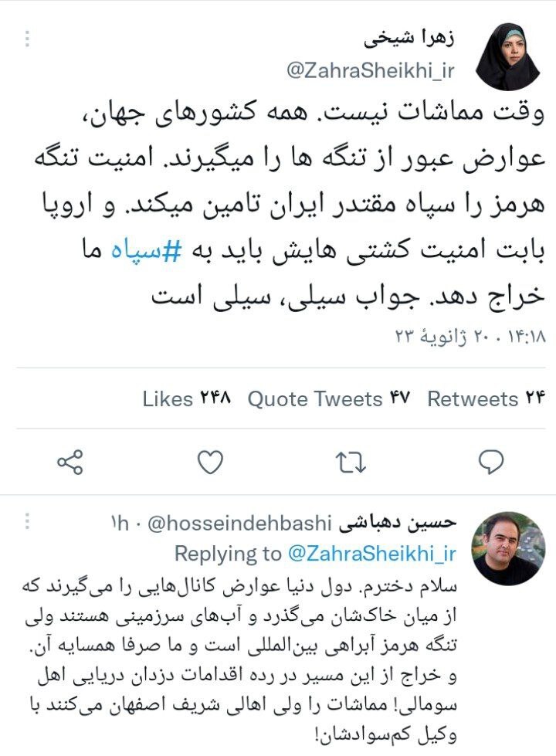This screenshot has width=556, height=756.
Task: View the ۲۴ Retweets list
Action: click(486, 398)
